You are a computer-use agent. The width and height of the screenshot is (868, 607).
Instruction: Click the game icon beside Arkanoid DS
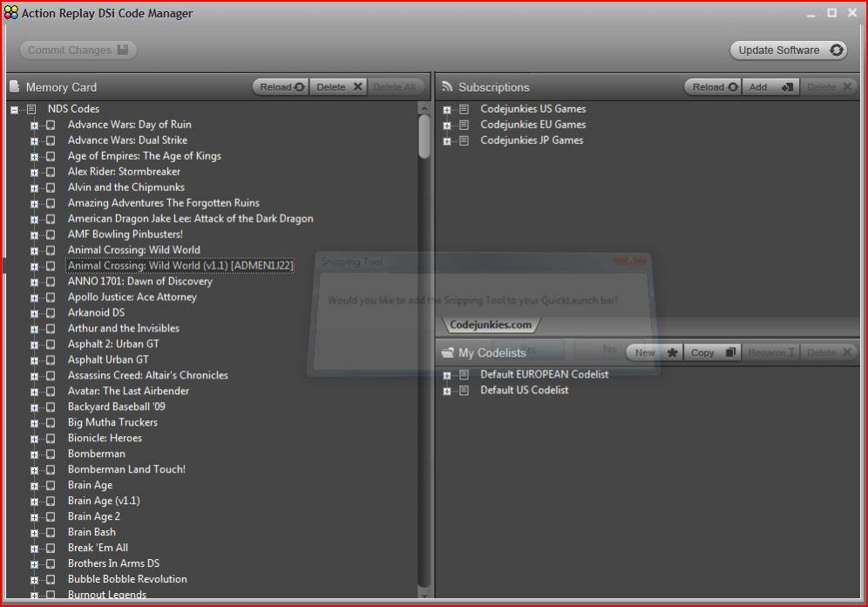pos(51,313)
